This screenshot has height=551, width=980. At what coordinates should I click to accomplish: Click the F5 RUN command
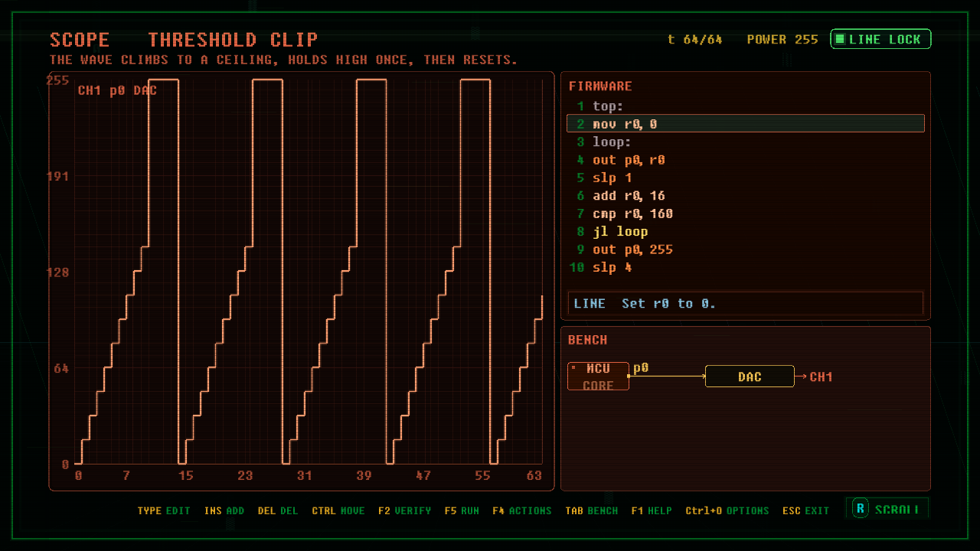click(x=462, y=510)
